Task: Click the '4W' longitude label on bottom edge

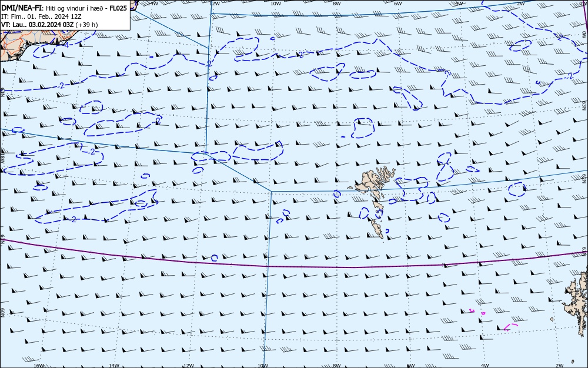Action: coord(485,366)
